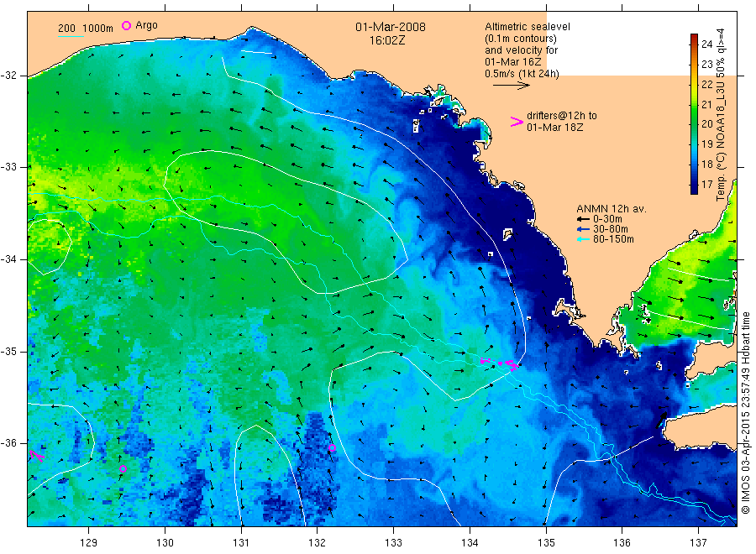The width and height of the screenshot is (756, 554).
Task: Click the velocity scale arrow under 0.5m/s
Action: (511, 86)
